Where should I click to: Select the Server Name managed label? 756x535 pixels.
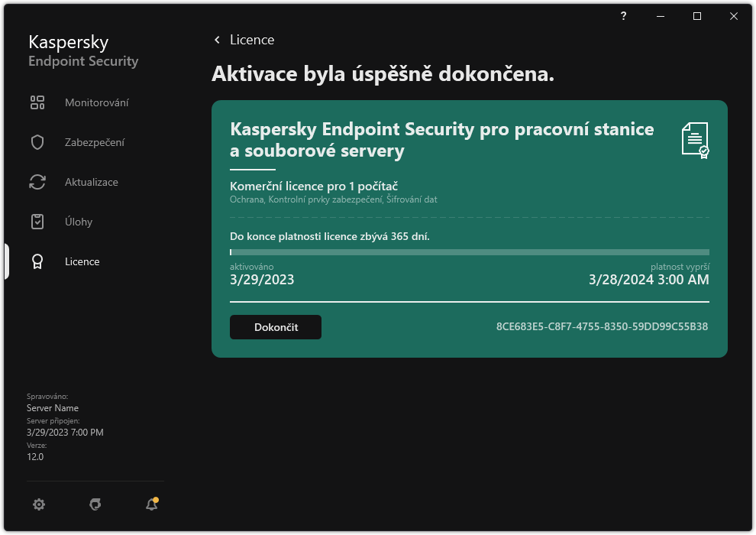coord(53,408)
